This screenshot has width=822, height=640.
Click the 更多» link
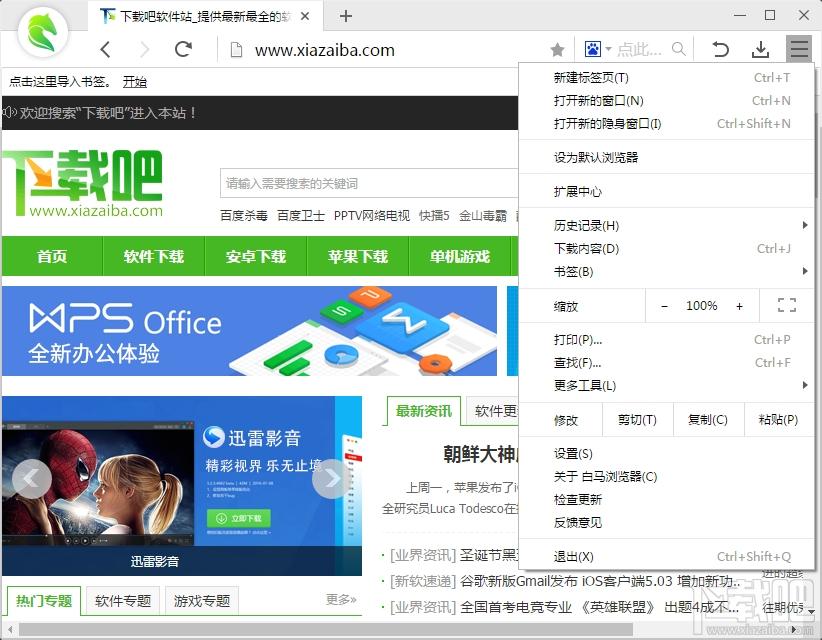[x=341, y=599]
